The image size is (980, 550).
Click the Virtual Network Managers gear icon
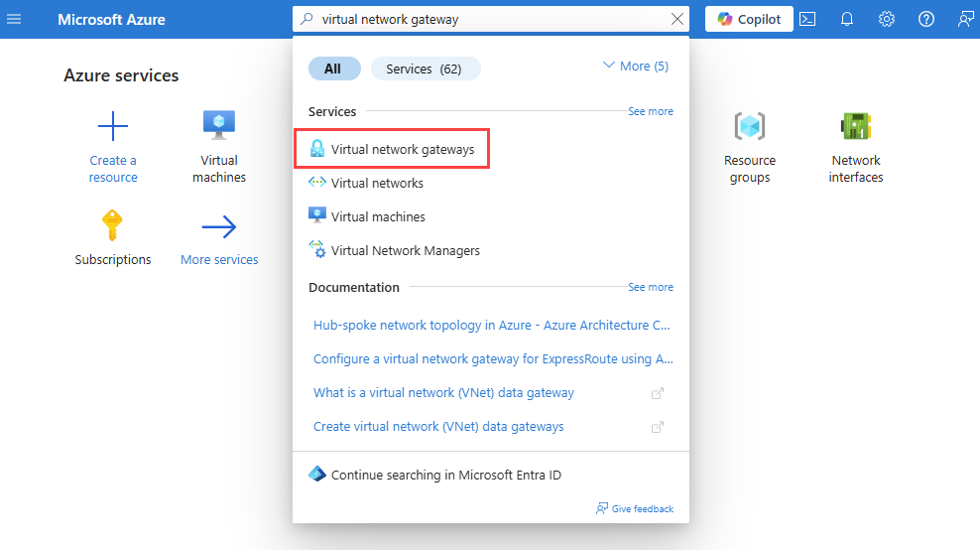[317, 249]
